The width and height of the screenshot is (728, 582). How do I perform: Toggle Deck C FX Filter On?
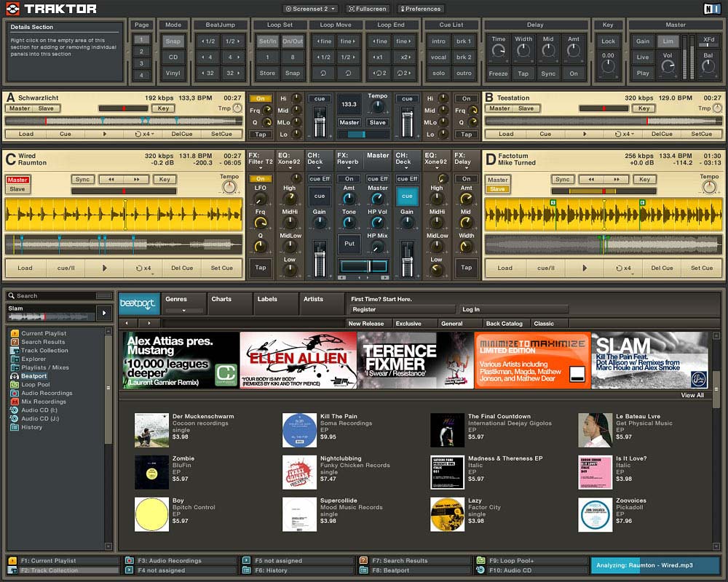(260, 179)
